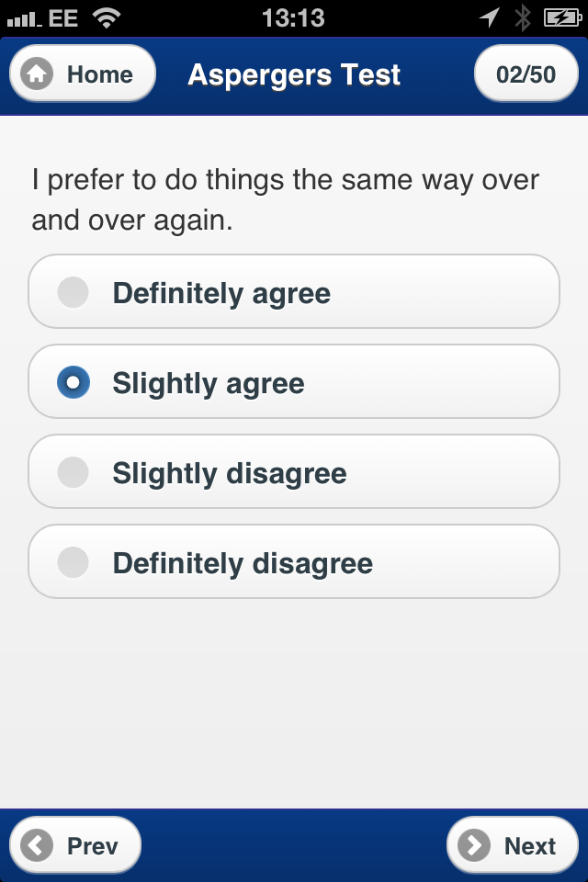The image size is (588, 882).
Task: Choose the Definitely disagree radio option
Action: tap(73, 562)
